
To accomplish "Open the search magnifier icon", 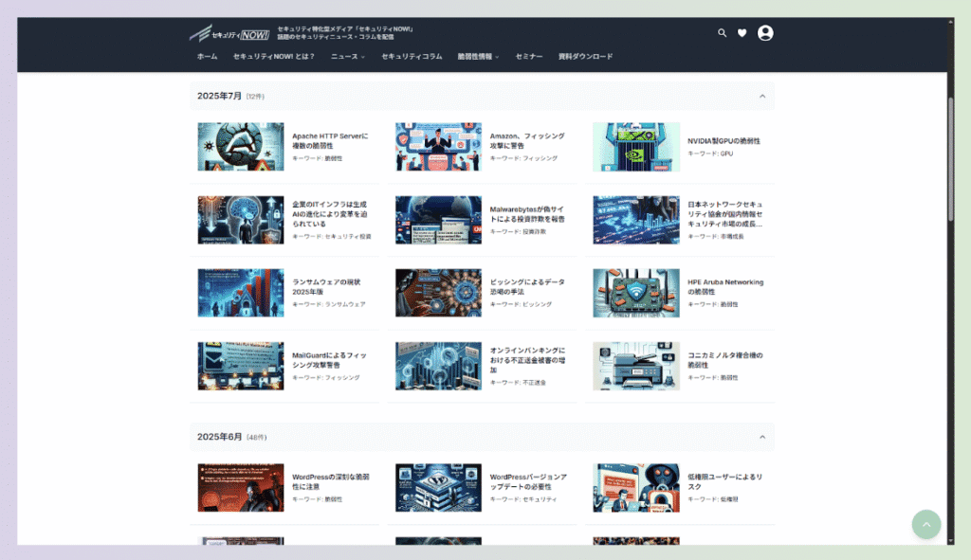I will (x=723, y=32).
